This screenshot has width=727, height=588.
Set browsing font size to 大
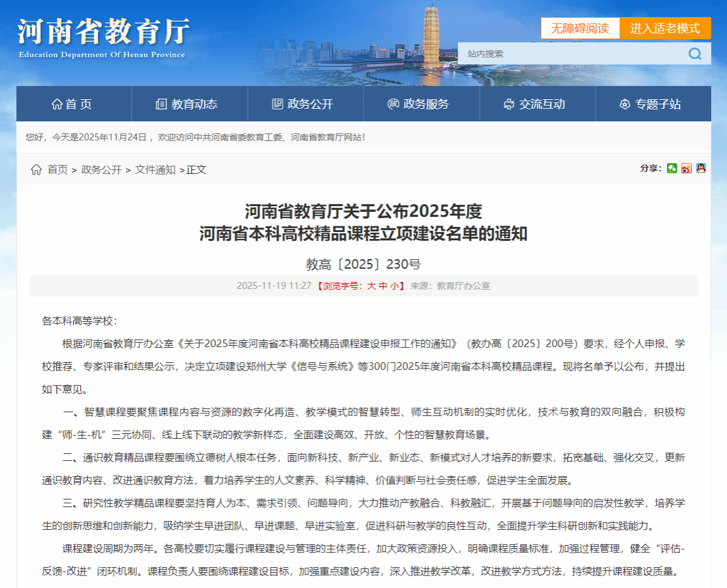point(372,286)
